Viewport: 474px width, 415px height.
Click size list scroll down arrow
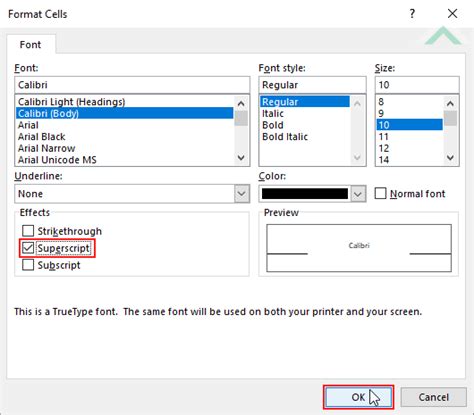(450, 158)
